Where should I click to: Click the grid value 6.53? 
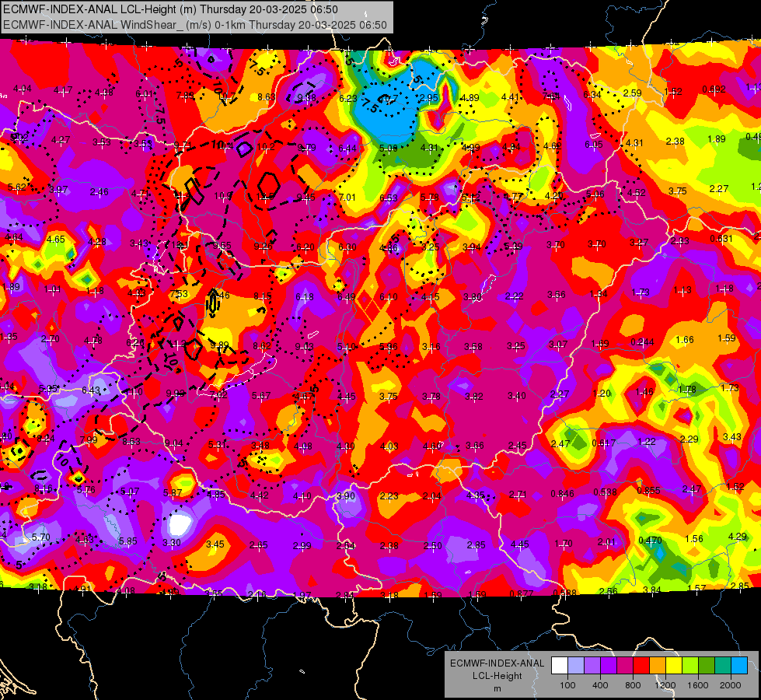pyautogui.click(x=388, y=198)
